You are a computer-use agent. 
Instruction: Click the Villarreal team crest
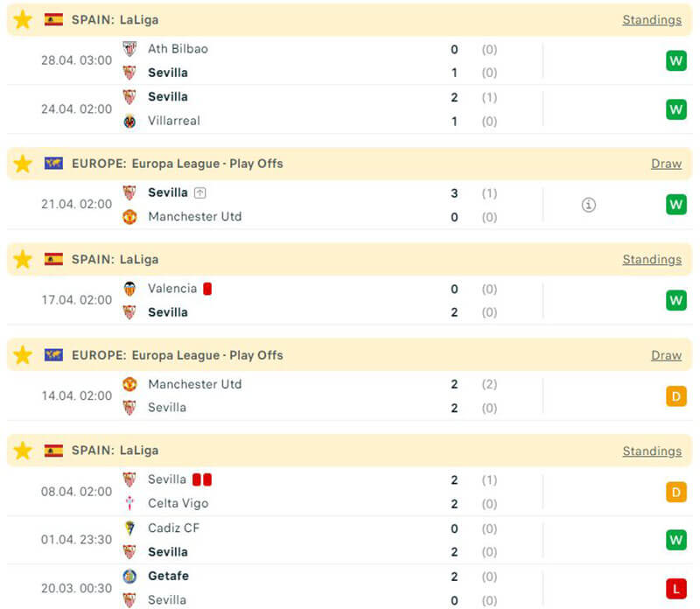(x=129, y=121)
